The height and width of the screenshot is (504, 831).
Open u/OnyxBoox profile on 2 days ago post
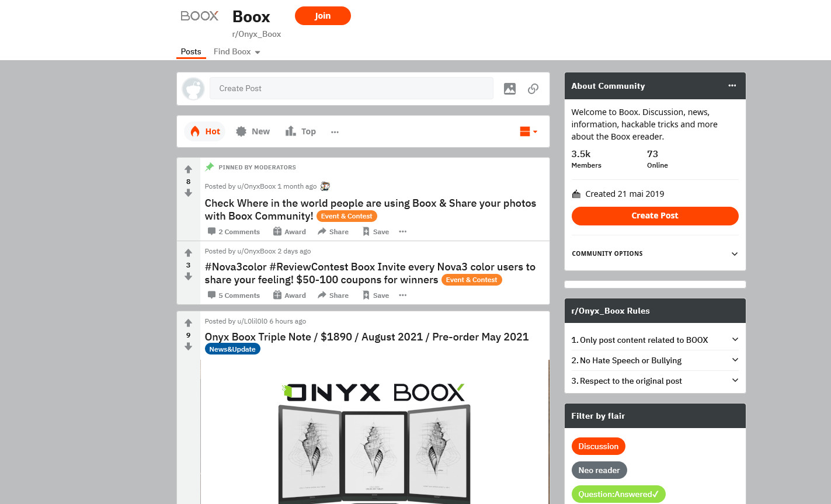[x=256, y=251]
